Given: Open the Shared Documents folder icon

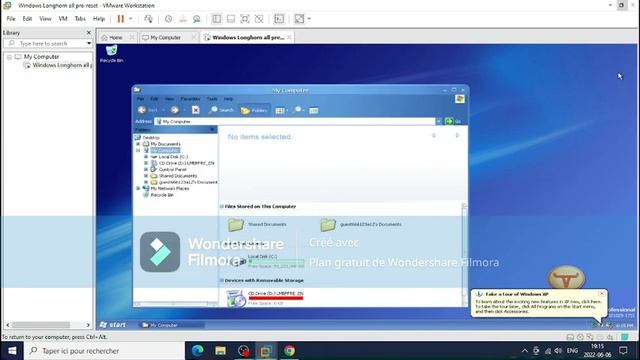Looking at the screenshot, I should 236,224.
